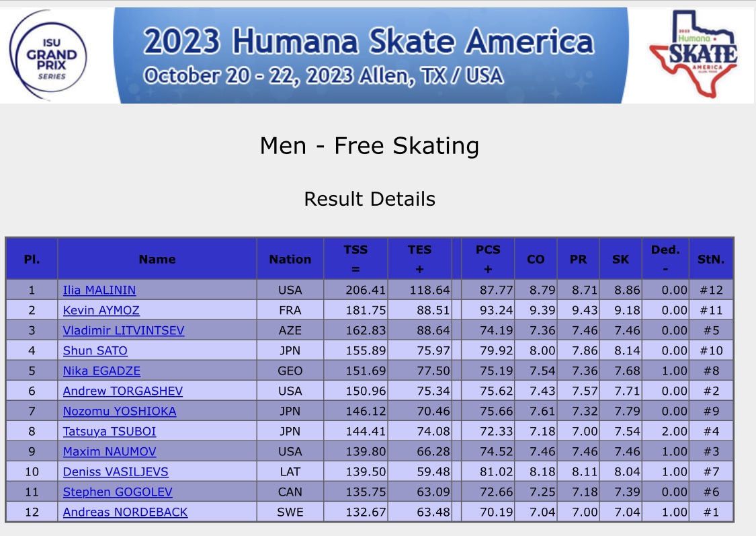Image resolution: width=756 pixels, height=536 pixels.
Task: Open Ilia MALININ's result details
Action: point(99,290)
